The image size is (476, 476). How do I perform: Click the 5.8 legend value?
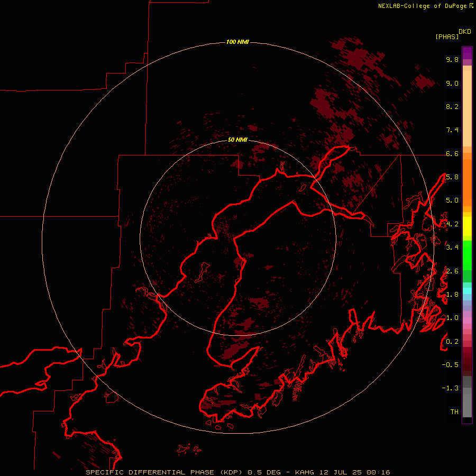[452, 177]
